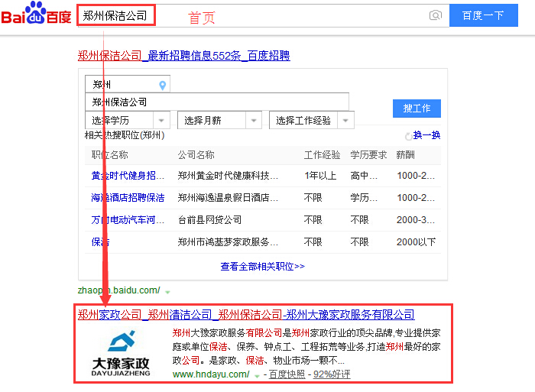
Task: Open 郑州保洁公司 最新招聘信息552条 result link
Action: [x=184, y=56]
